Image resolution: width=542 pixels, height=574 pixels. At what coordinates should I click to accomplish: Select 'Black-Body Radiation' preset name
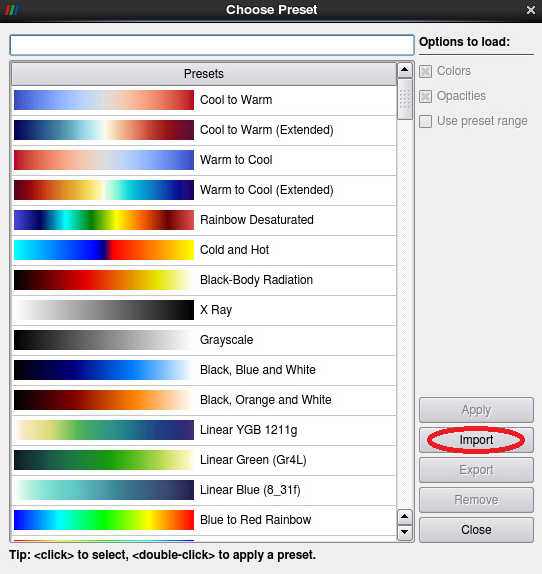[256, 280]
